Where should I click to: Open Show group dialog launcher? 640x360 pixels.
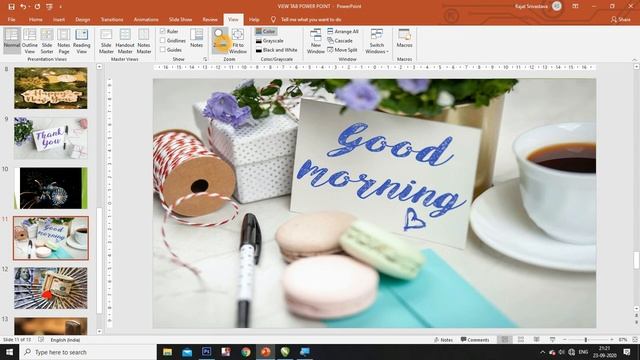point(205,59)
